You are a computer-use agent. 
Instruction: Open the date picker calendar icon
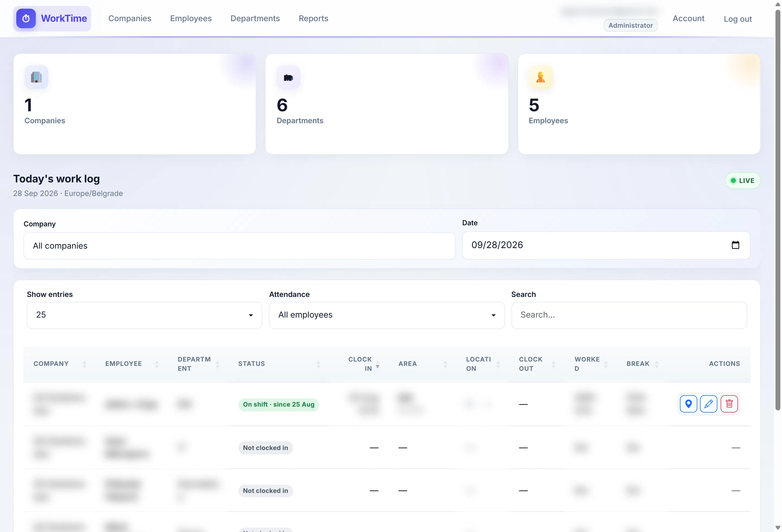(735, 245)
